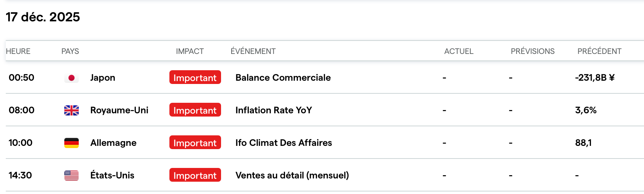Screen dimensions: 644x194
Task: Click the United States flag icon
Action: [72, 176]
